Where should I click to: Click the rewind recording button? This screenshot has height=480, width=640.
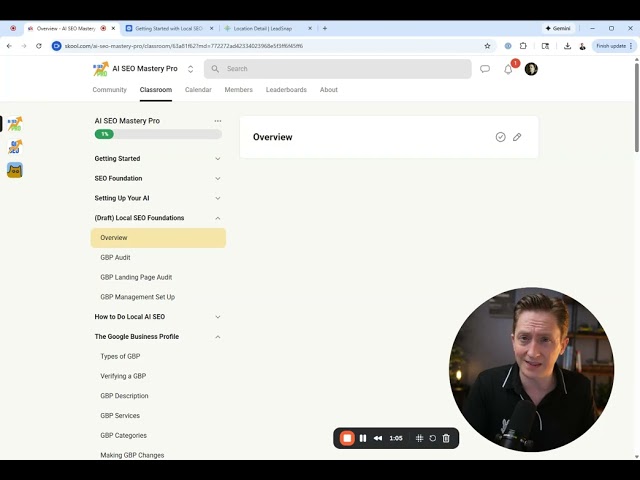tap(378, 438)
